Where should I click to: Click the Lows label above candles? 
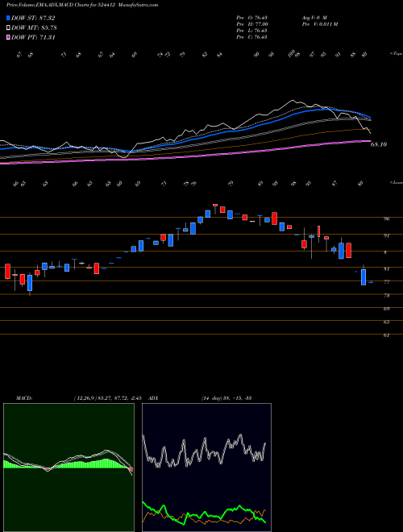(396, 182)
